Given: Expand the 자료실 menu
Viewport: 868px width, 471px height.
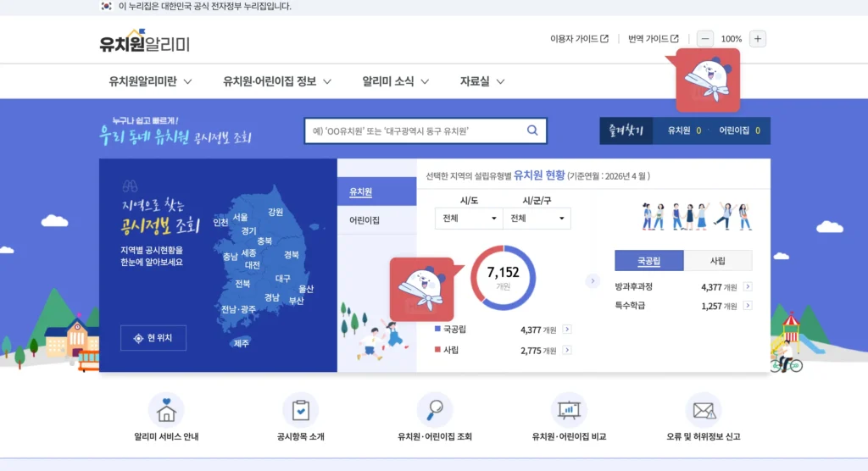Looking at the screenshot, I should coord(482,81).
